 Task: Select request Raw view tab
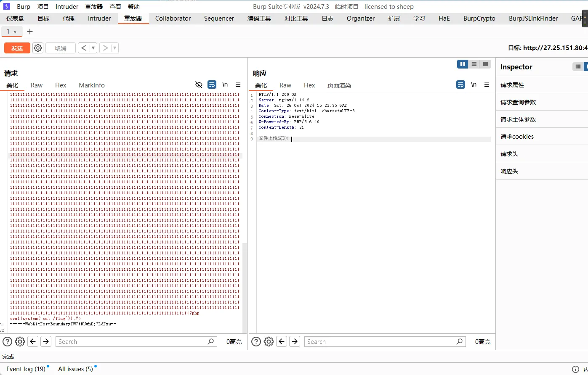pyautogui.click(x=37, y=85)
